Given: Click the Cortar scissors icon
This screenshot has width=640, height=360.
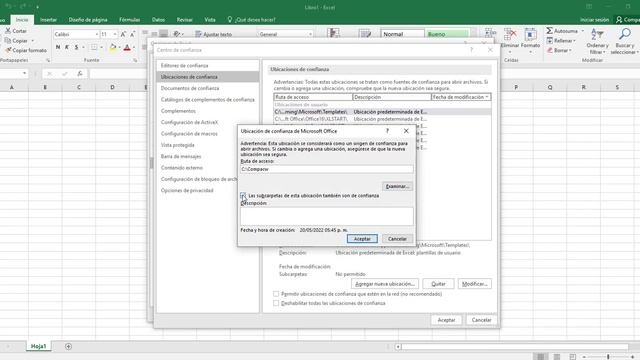Looking at the screenshot, I should click(8, 31).
